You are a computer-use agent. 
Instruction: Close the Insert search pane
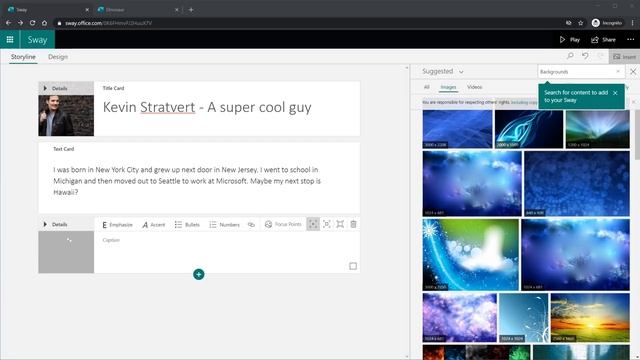(x=633, y=72)
